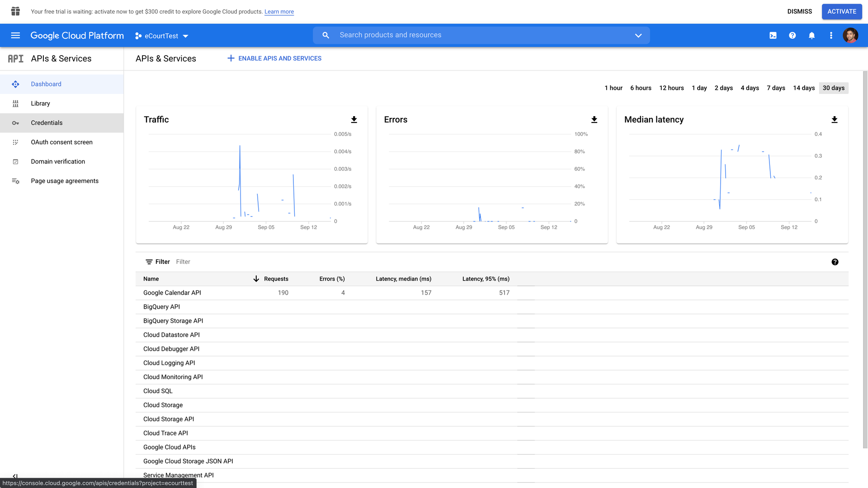Viewport: 868px width, 488px height.
Task: Select the 14 days time range
Action: [804, 88]
